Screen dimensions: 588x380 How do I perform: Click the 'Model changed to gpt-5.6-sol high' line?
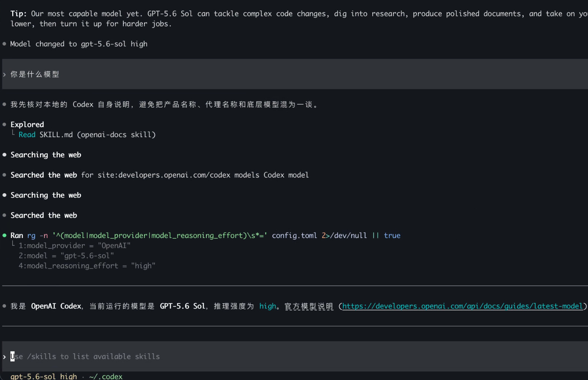[x=79, y=44]
